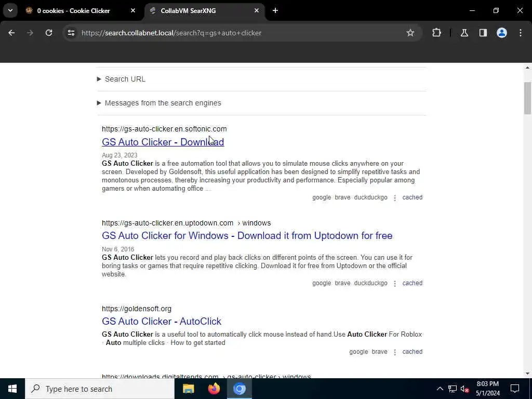Image resolution: width=532 pixels, height=399 pixels.
Task: Open the notification center icon
Action: pyautogui.click(x=515, y=389)
